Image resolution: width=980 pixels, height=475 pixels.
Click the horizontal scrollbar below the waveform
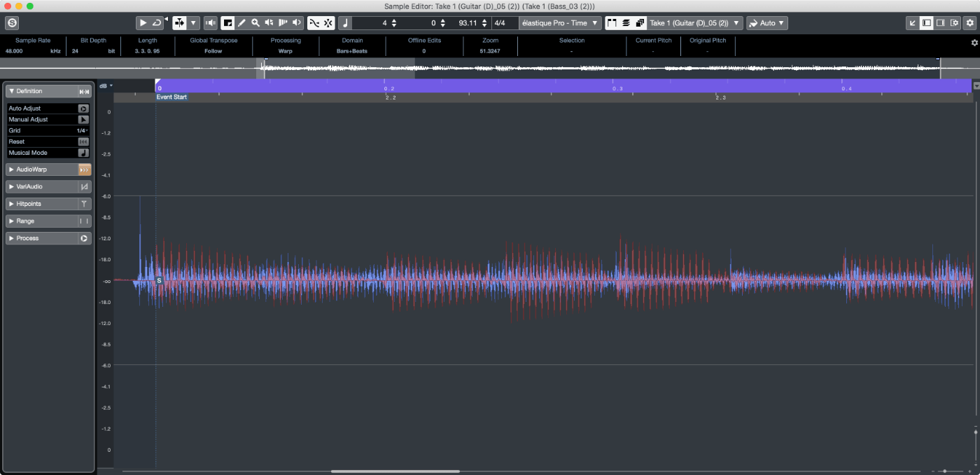(394, 471)
